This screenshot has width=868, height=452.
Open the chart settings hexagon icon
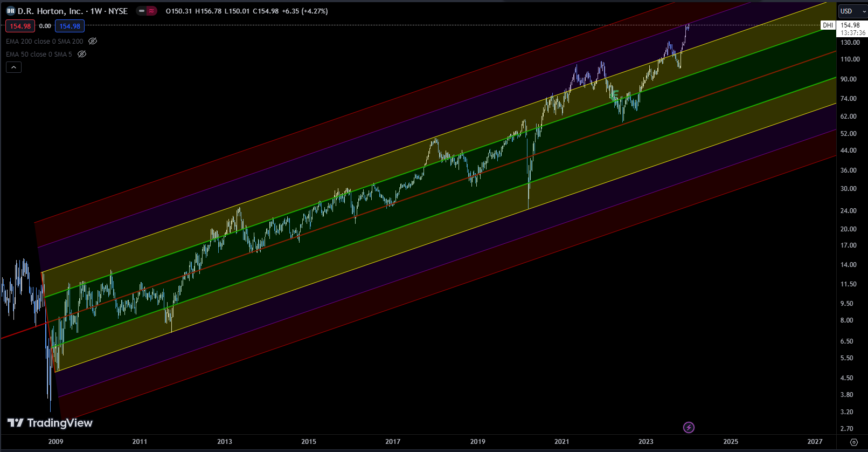(853, 442)
